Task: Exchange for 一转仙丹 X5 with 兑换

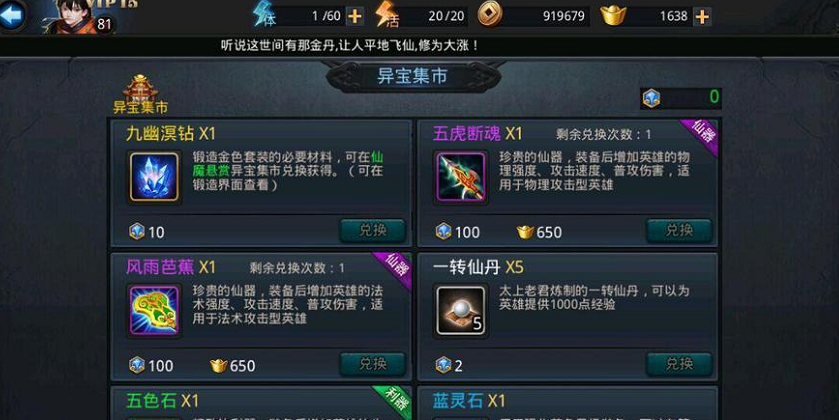Action: pos(679,364)
